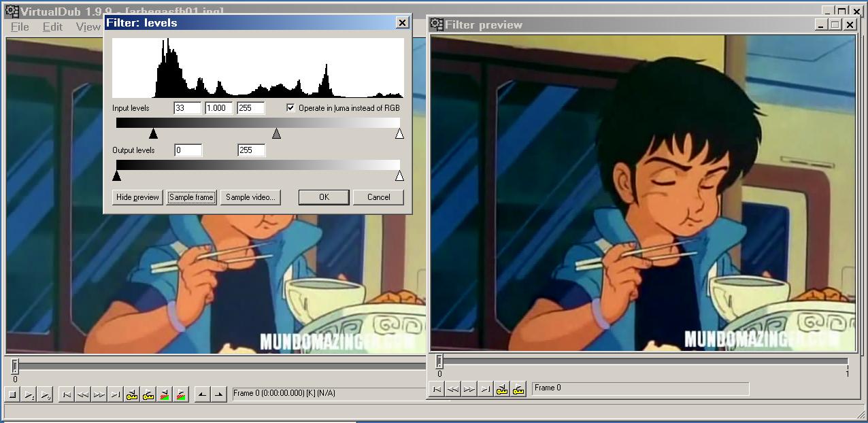Step forward one frame in Filter preview

pyautogui.click(x=469, y=389)
